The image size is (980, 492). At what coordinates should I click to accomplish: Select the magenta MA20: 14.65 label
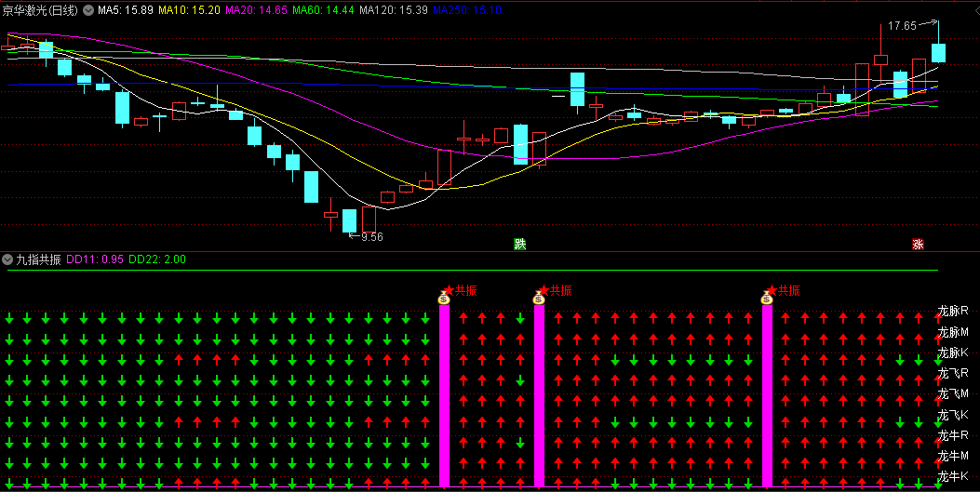click(256, 10)
